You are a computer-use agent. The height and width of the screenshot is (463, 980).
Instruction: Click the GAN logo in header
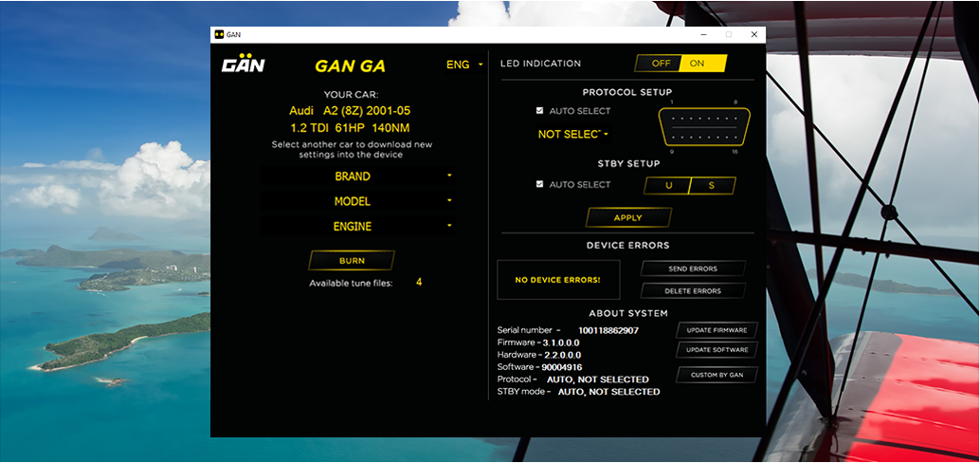pyautogui.click(x=243, y=65)
